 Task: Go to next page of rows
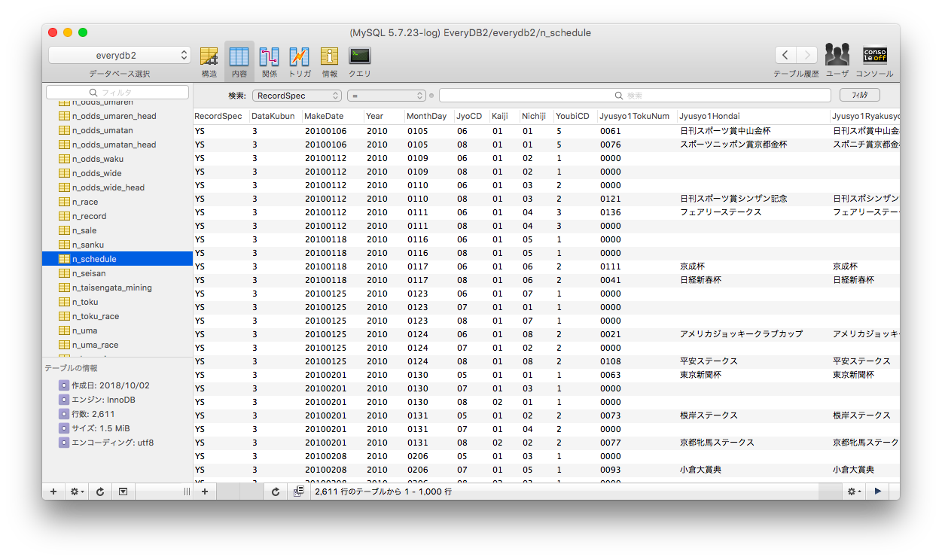coord(878,492)
